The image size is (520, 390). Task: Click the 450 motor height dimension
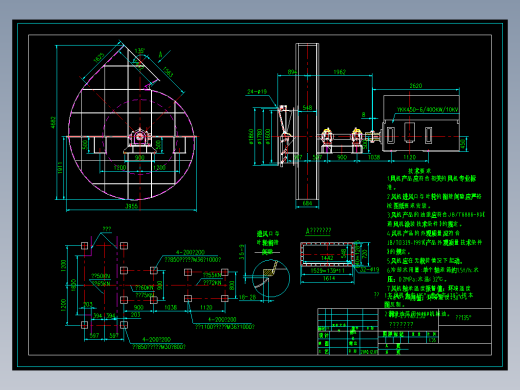(x=463, y=144)
